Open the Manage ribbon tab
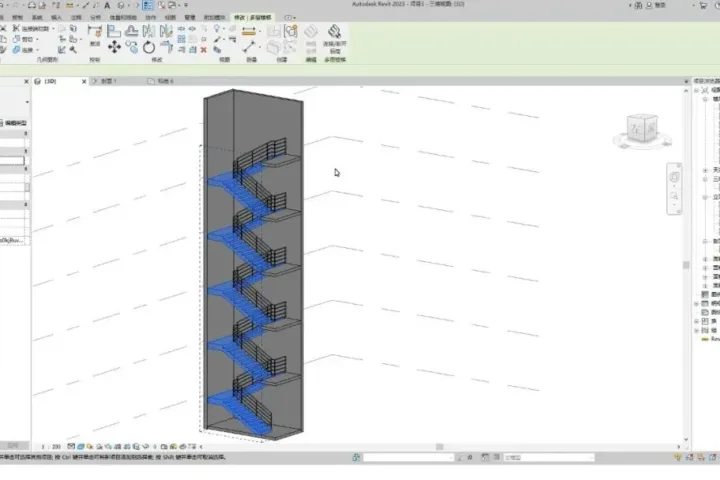 (190, 17)
